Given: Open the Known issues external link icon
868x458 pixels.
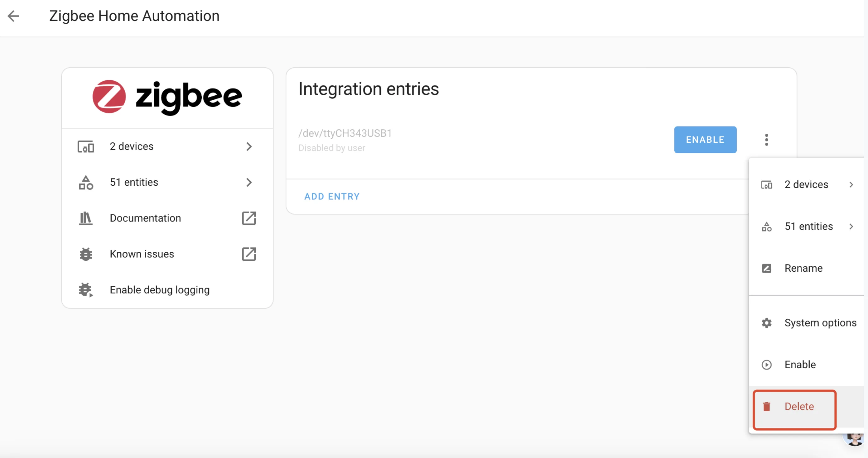Looking at the screenshot, I should (x=249, y=254).
